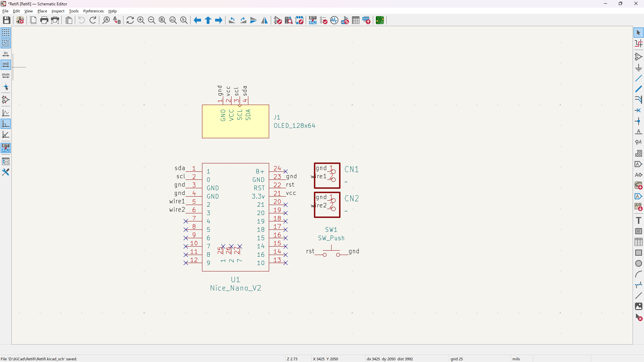
Task: Choose the Place Junction tool
Action: point(638,121)
